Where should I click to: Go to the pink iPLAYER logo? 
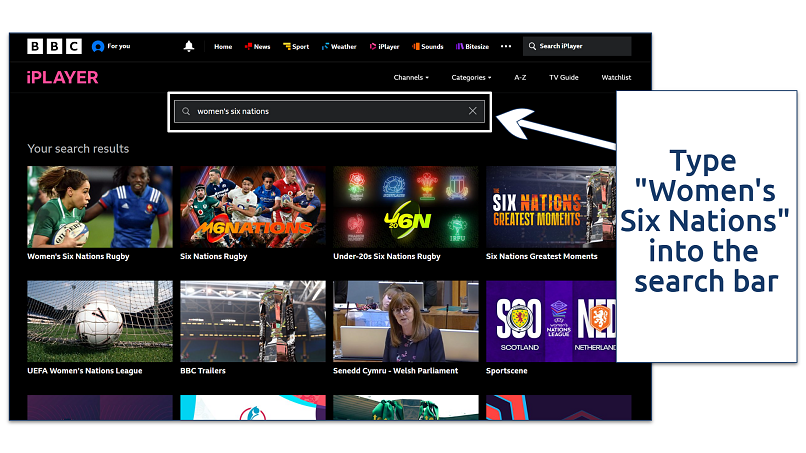click(x=62, y=78)
